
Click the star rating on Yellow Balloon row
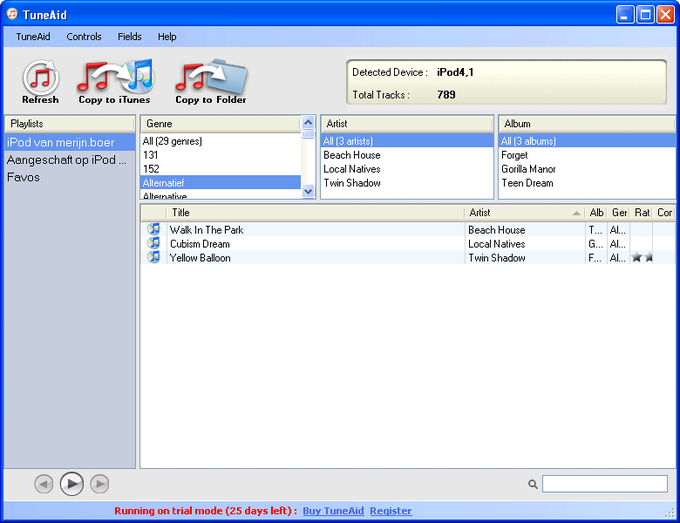642,258
